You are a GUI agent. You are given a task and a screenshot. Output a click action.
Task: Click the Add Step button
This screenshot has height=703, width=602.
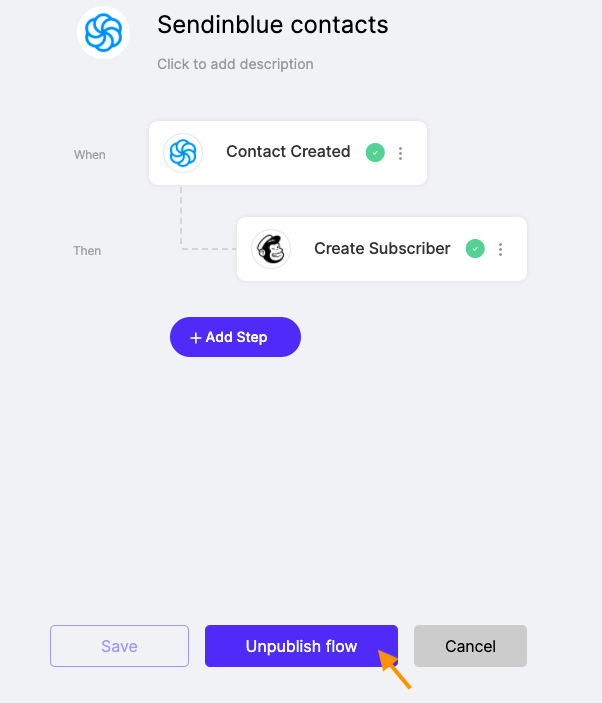[x=235, y=337]
